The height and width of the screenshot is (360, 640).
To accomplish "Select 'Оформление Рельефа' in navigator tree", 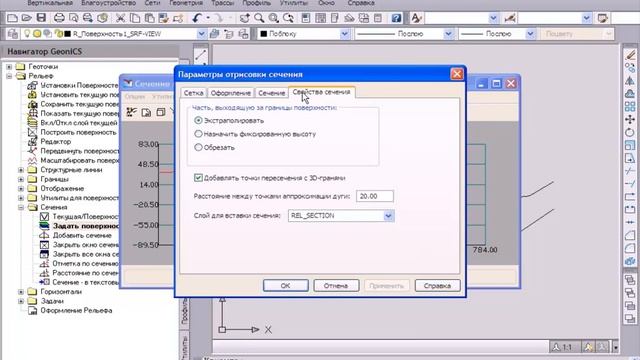I will pyautogui.click(x=76, y=311).
